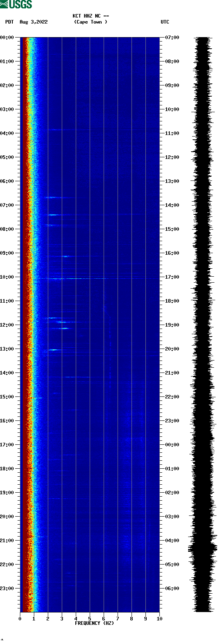Select the station title 'KCT HHZ NC --'

pos(90,16)
